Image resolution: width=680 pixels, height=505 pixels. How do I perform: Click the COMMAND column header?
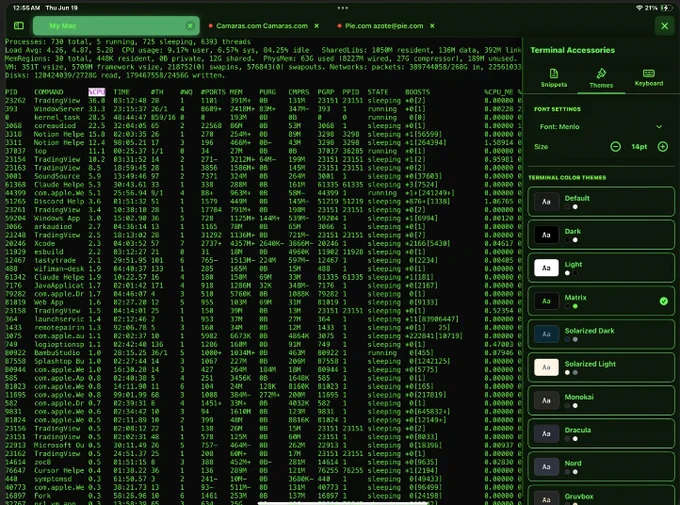click(x=49, y=92)
